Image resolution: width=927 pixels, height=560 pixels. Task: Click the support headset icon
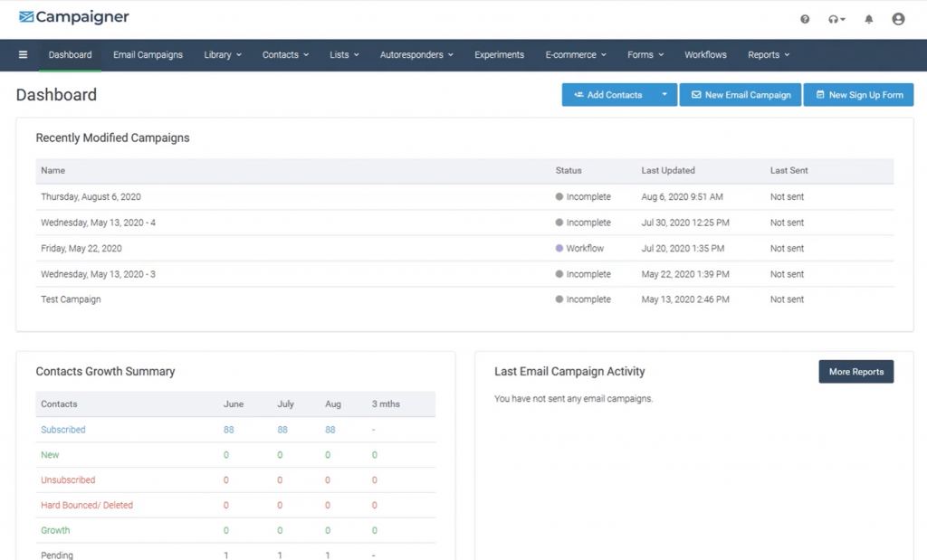point(836,19)
